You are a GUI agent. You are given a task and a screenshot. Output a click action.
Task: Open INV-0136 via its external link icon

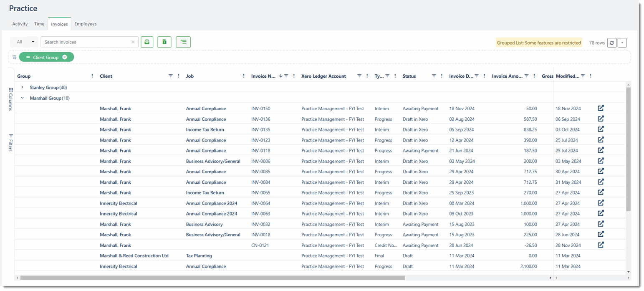click(x=601, y=119)
